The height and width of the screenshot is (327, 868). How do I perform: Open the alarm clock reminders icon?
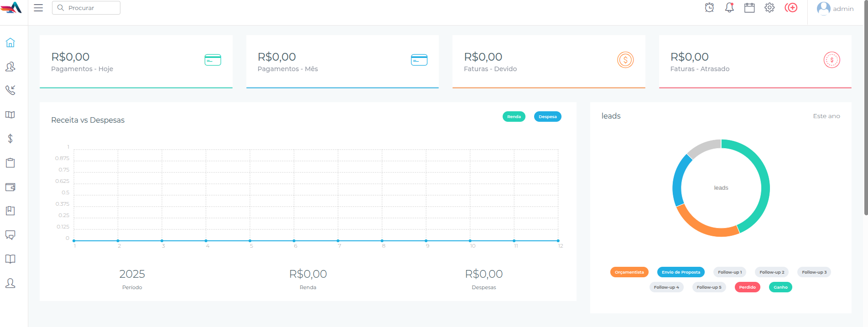pyautogui.click(x=709, y=8)
